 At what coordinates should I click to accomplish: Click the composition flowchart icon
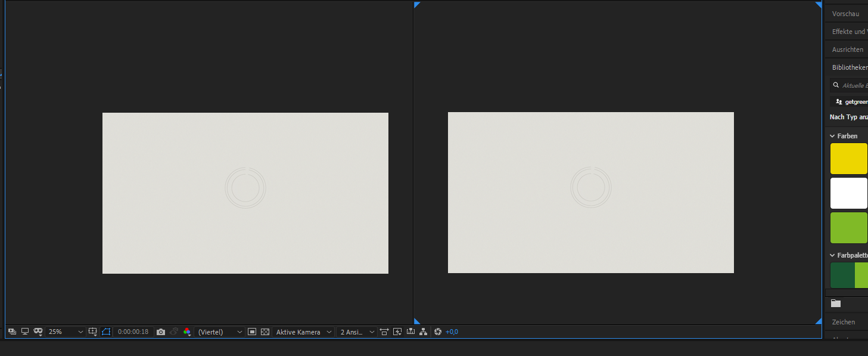pyautogui.click(x=423, y=332)
